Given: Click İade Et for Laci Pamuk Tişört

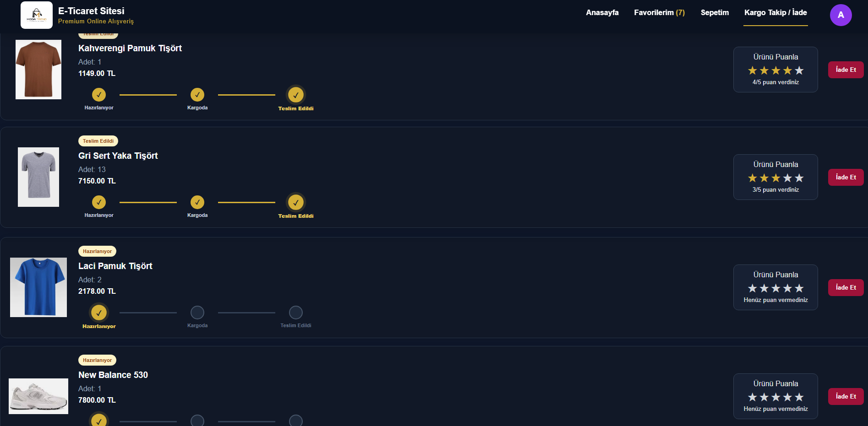Looking at the screenshot, I should [x=846, y=287].
